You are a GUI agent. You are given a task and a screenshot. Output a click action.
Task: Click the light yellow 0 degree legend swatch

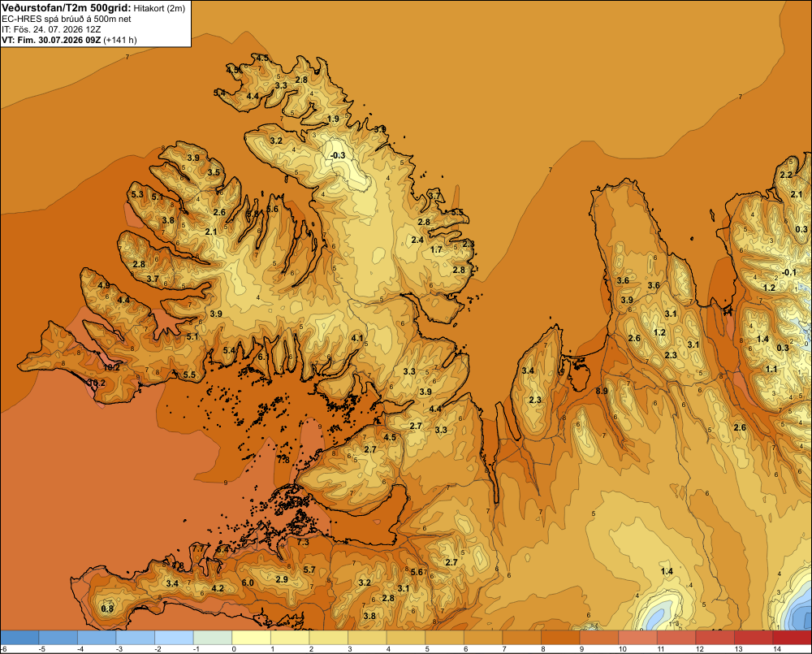tap(251, 637)
